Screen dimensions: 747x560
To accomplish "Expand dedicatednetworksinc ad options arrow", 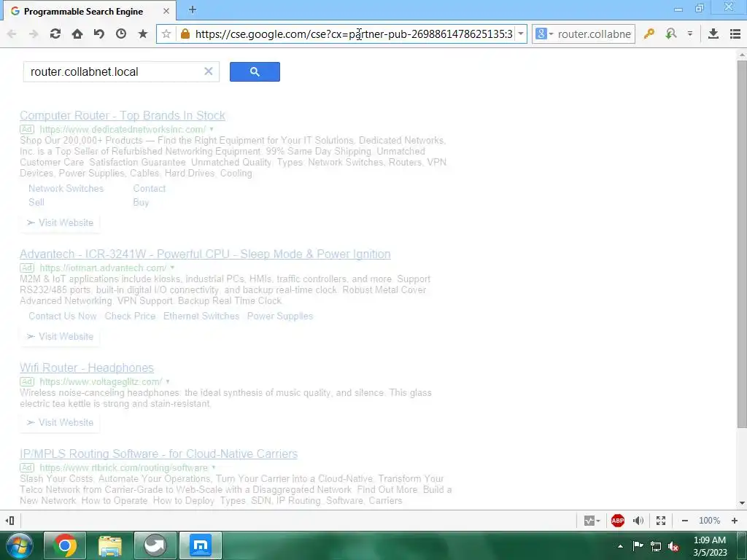I will 212,130.
